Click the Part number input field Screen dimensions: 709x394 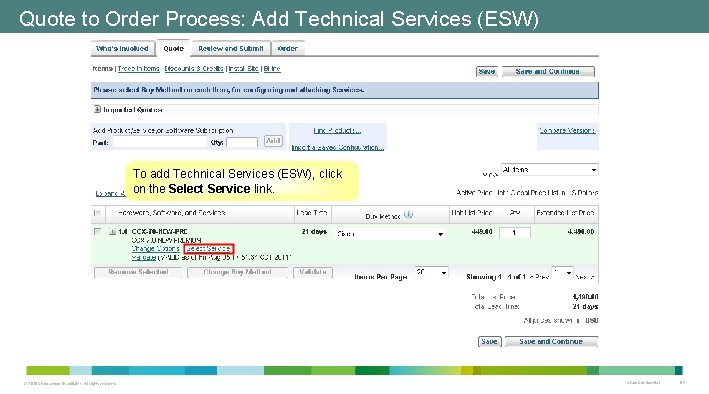point(160,142)
